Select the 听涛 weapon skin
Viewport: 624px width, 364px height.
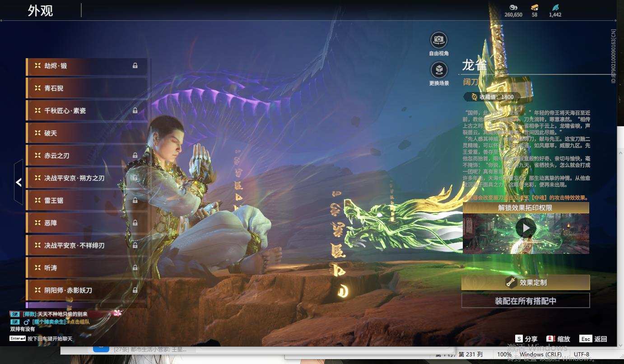(87, 268)
